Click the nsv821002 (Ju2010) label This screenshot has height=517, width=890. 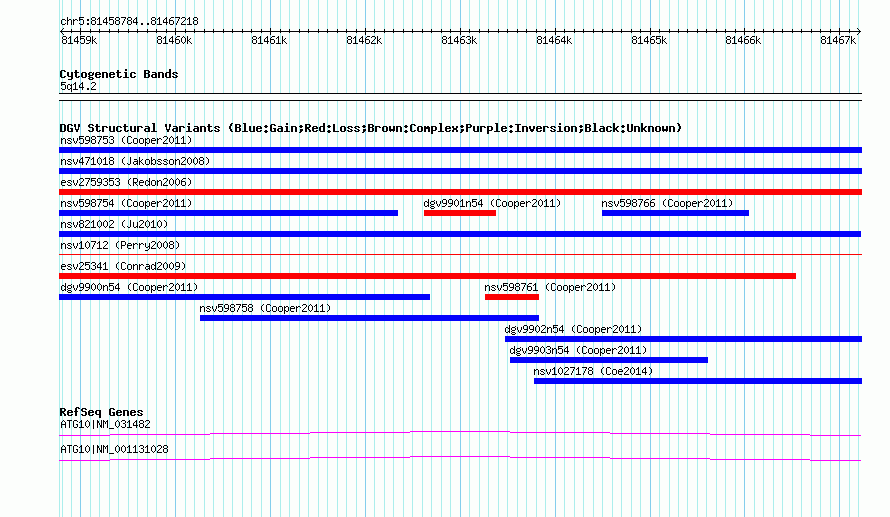pyautogui.click(x=114, y=224)
